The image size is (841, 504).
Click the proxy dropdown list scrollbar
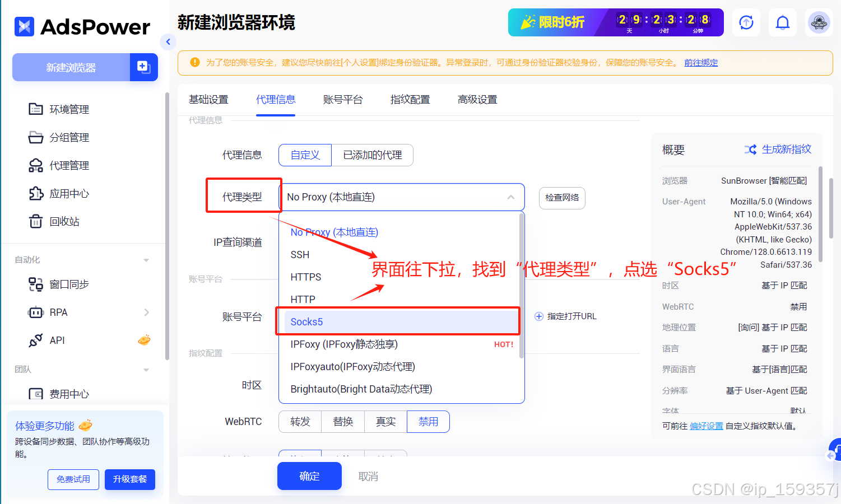click(522, 286)
